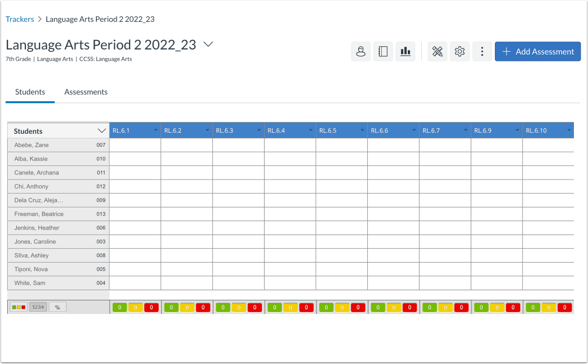Click the green mastery count under RL.6.2

click(x=171, y=307)
